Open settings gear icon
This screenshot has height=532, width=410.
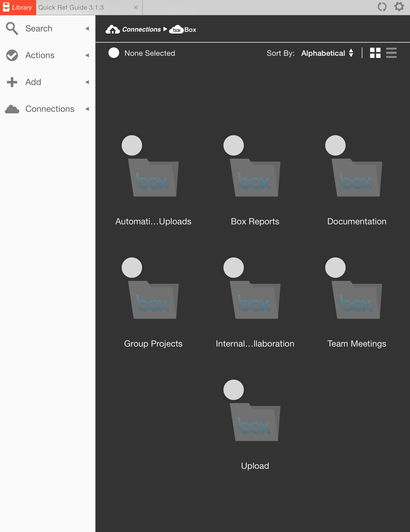pos(399,7)
